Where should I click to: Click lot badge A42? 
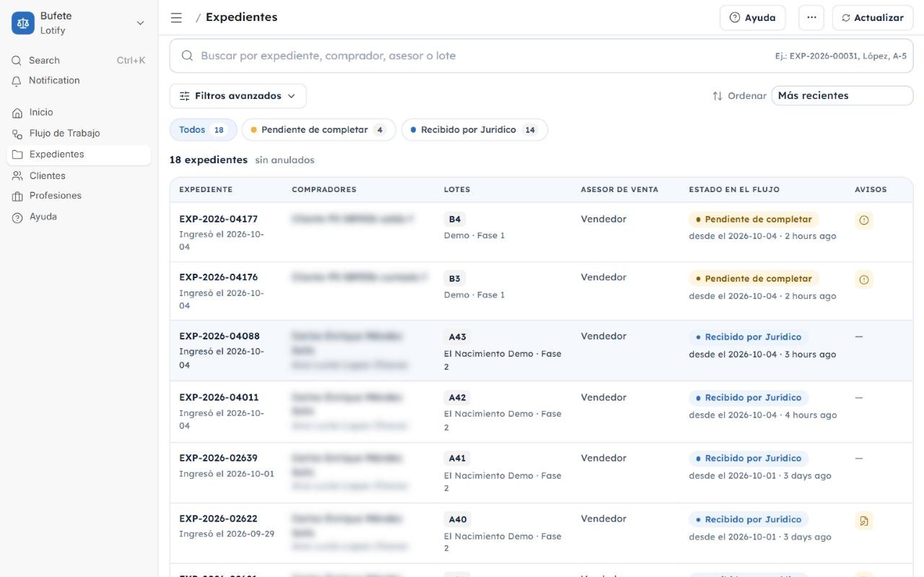(x=458, y=398)
